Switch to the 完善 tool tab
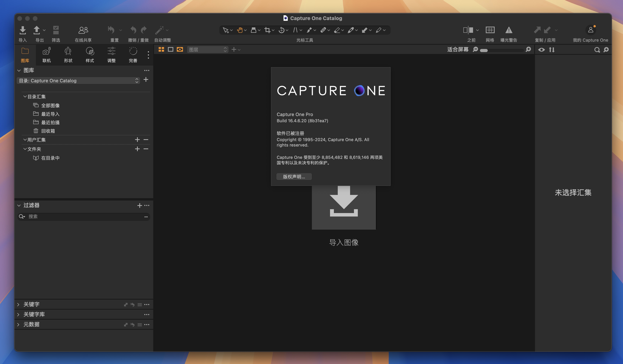Viewport: 623px width, 364px height. point(133,55)
